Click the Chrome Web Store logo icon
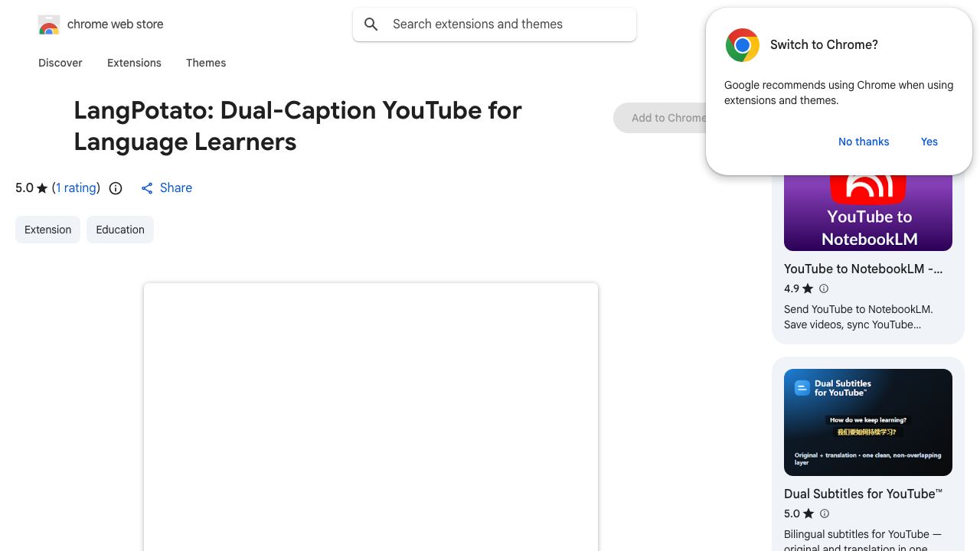Screen dimensions: 980x551 [x=49, y=24]
